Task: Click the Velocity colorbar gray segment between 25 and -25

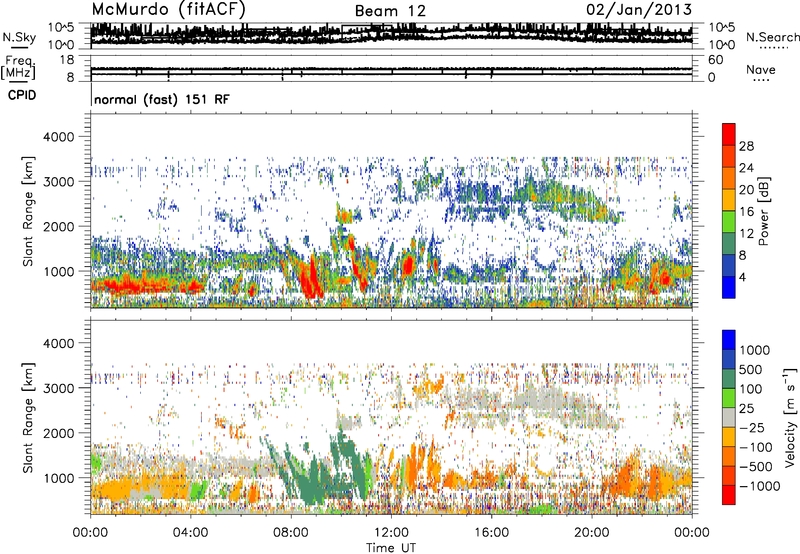Action: point(729,417)
